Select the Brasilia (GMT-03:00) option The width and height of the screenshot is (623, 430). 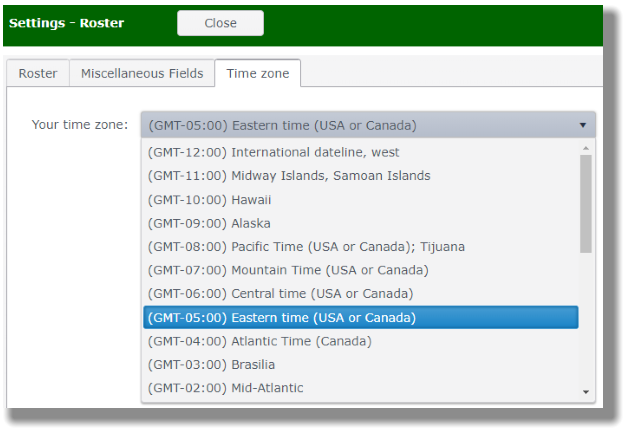tap(211, 365)
